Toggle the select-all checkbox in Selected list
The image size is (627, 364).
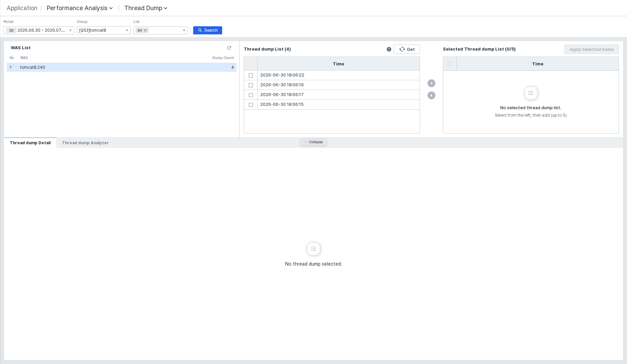pos(450,64)
